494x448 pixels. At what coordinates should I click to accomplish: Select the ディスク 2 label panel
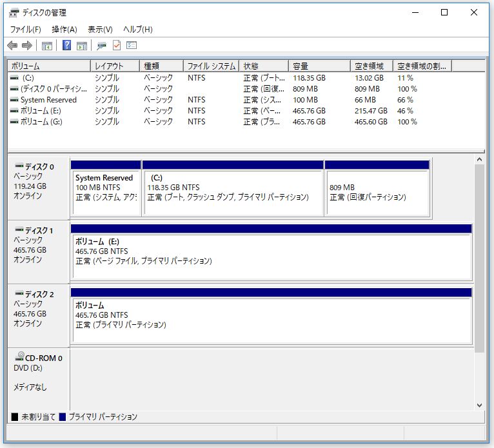(x=38, y=316)
